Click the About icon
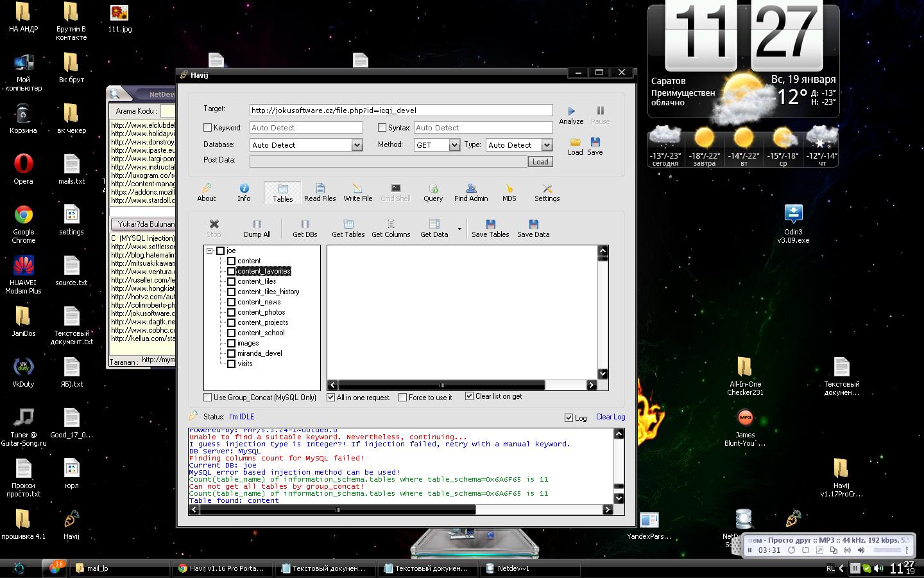Viewport: 924px width, 578px height. click(x=207, y=188)
